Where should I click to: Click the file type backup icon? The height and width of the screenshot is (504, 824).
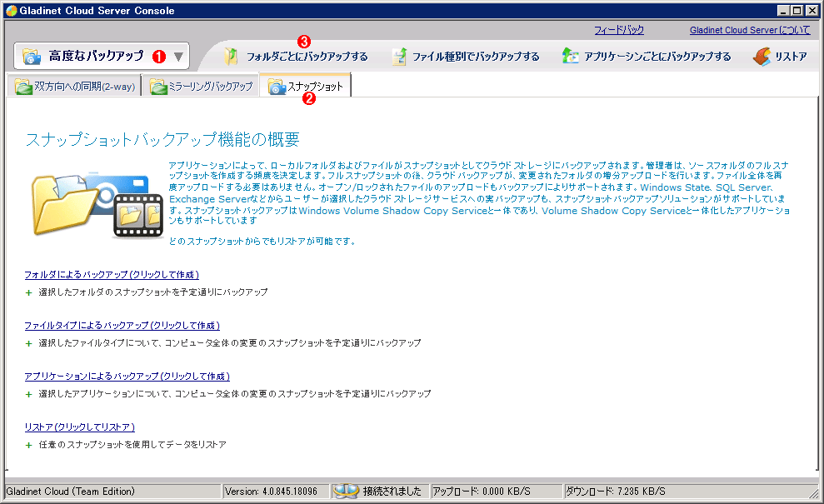pos(399,57)
